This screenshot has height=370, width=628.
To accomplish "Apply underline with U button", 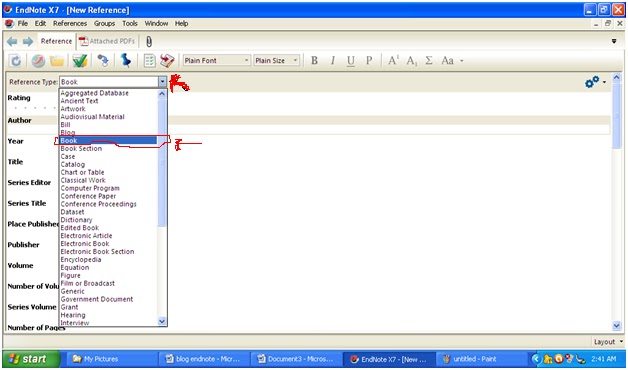I will (x=351, y=61).
